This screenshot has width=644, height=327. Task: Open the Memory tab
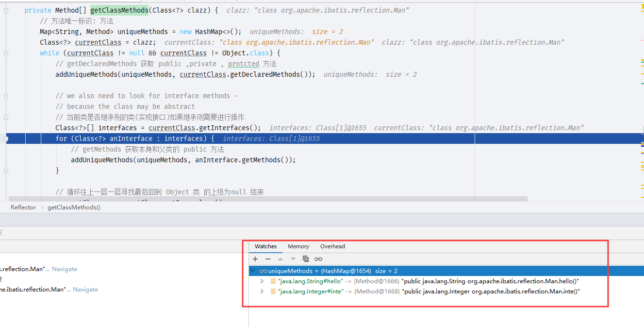tap(298, 246)
